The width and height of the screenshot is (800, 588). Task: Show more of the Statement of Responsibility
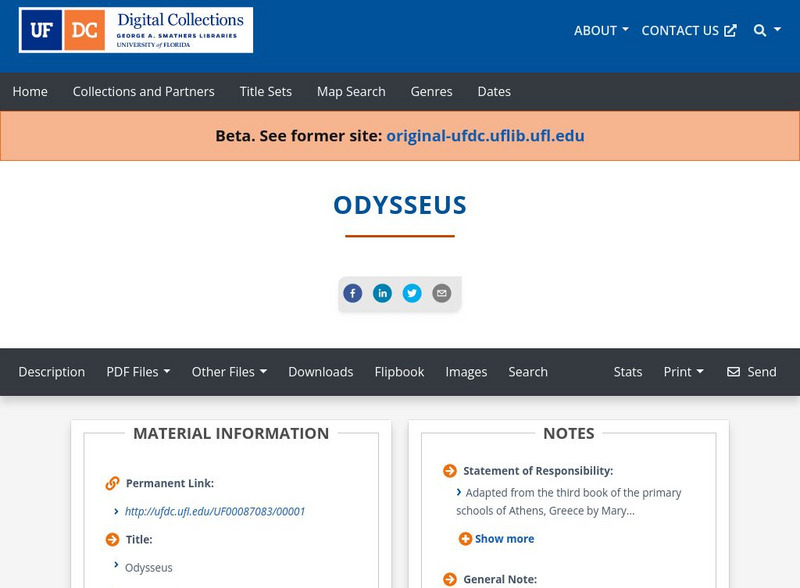pyautogui.click(x=500, y=538)
